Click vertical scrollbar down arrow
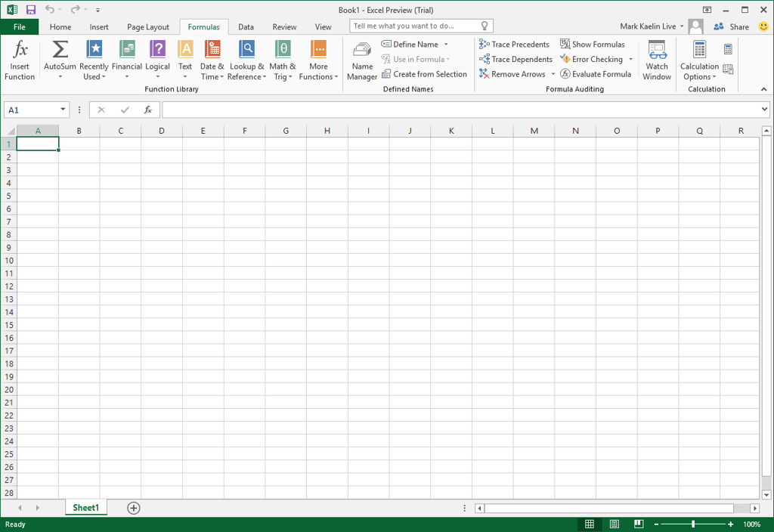The image size is (774, 532). (766, 494)
